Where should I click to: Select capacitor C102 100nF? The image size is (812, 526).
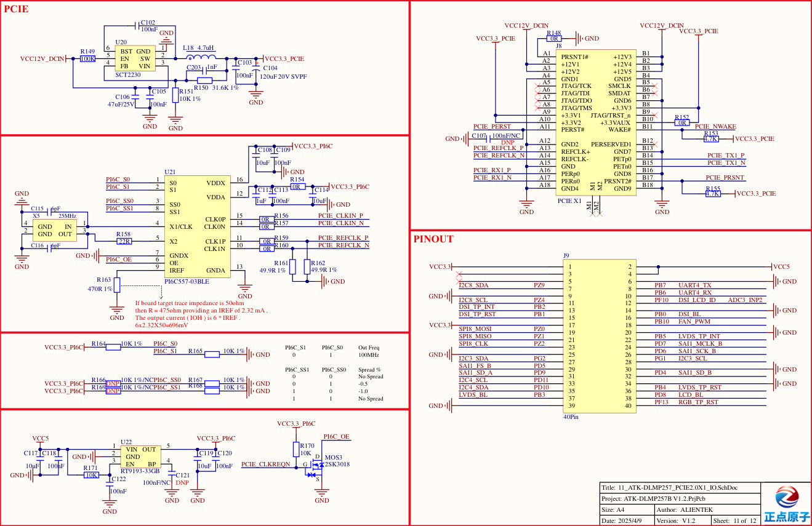[x=137, y=26]
